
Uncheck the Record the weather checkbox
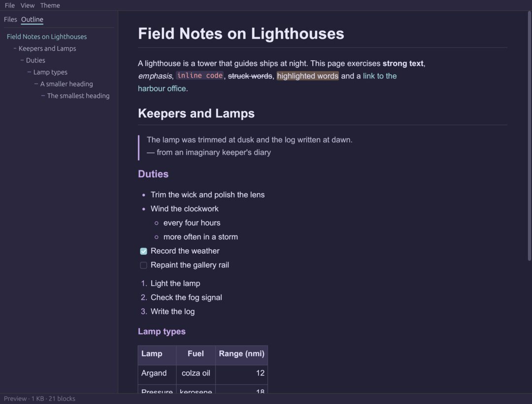pos(143,251)
